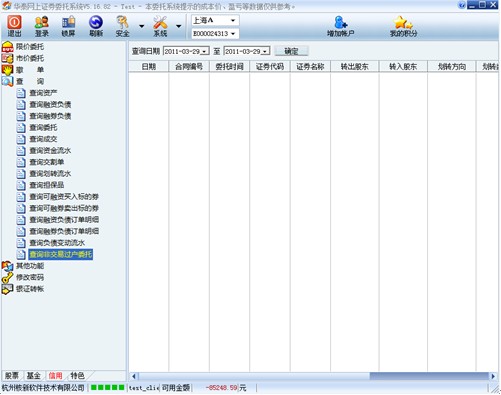Open 其他功能 in the sidebar
The width and height of the screenshot is (501, 395).
30,266
